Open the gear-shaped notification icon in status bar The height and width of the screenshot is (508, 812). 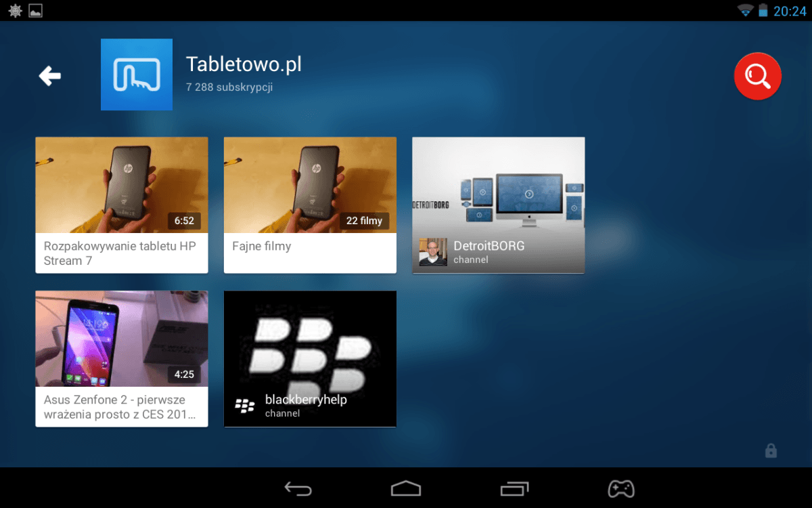point(14,11)
